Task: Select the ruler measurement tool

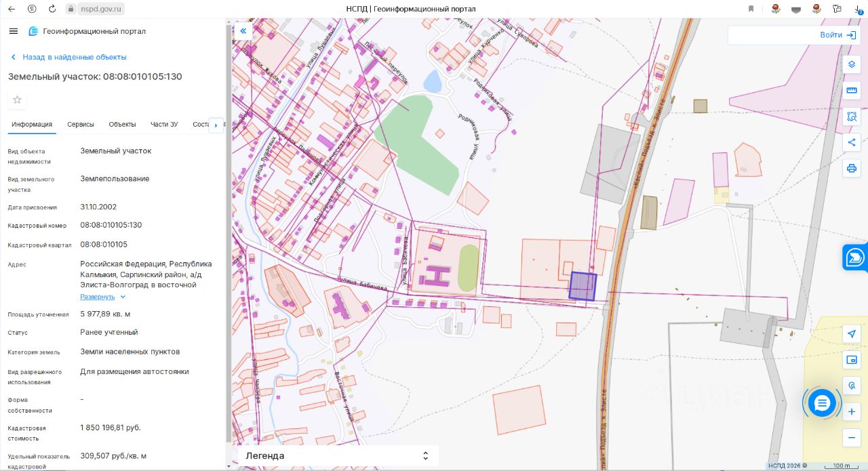Action: pyautogui.click(x=852, y=91)
